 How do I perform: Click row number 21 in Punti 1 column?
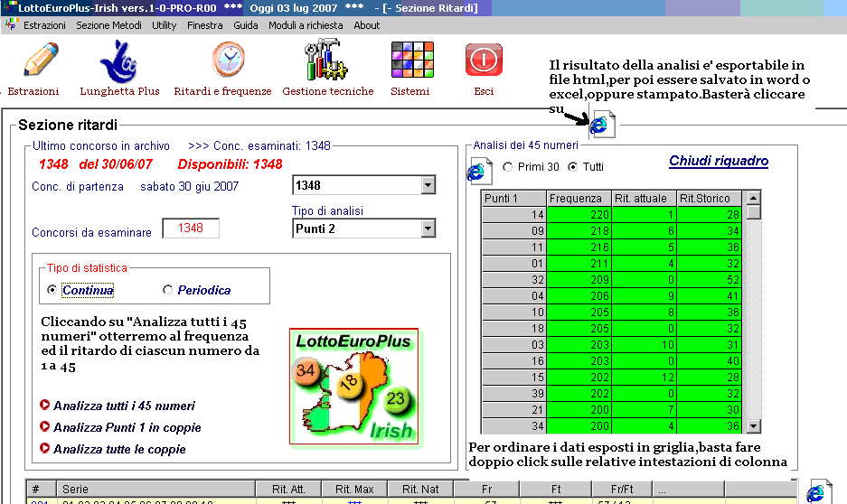click(x=513, y=409)
